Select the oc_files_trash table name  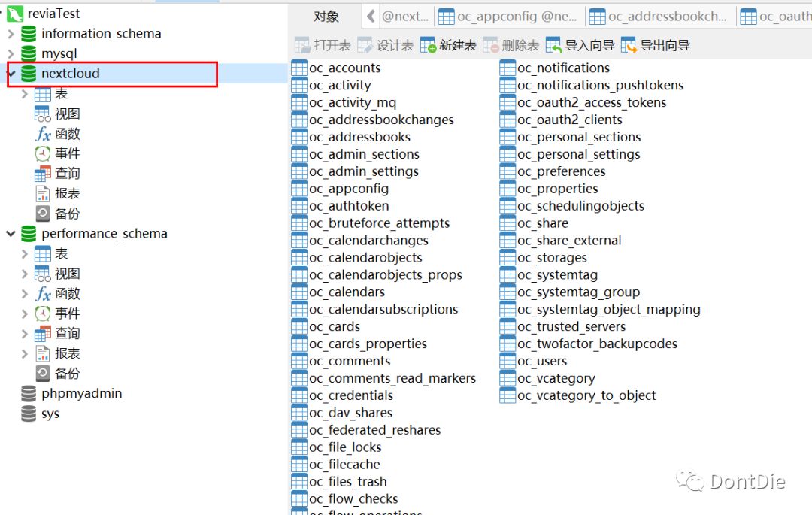pos(348,482)
